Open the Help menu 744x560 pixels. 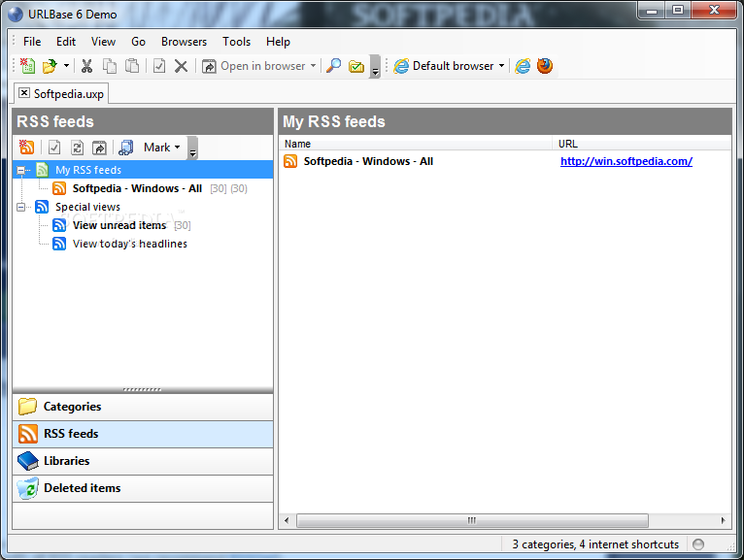278,42
